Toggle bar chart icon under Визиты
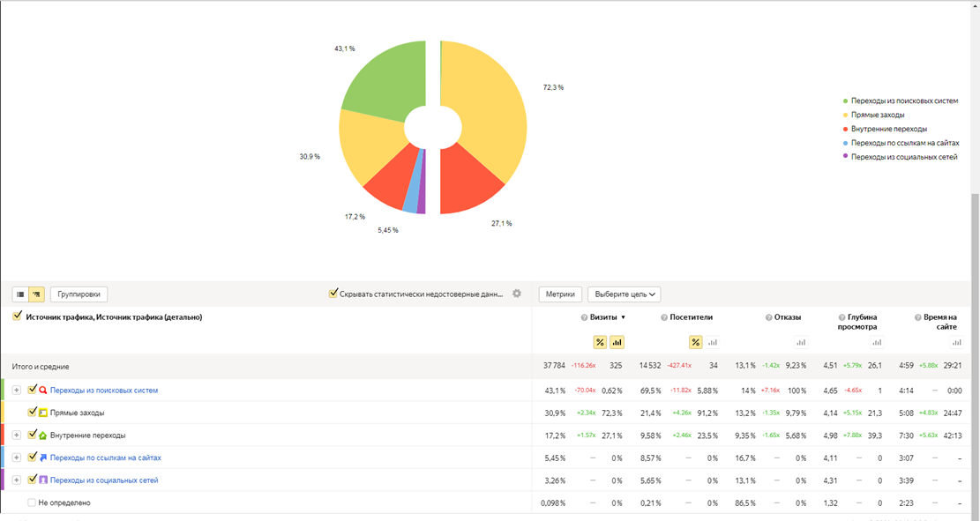Screen dimensions: 980x521 [617, 342]
